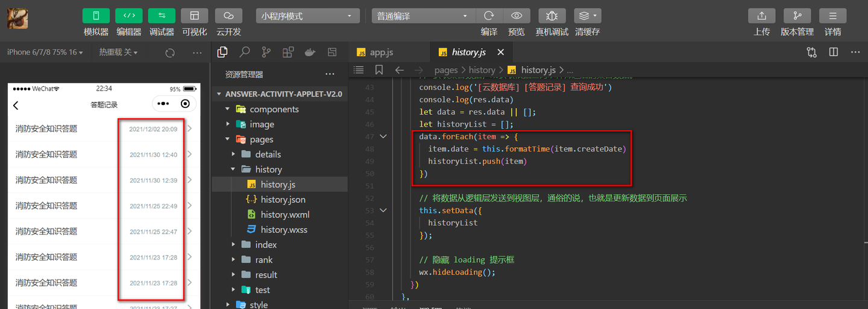Image resolution: width=868 pixels, height=309 pixels.
Task: Expand the components folder
Action: 274,109
